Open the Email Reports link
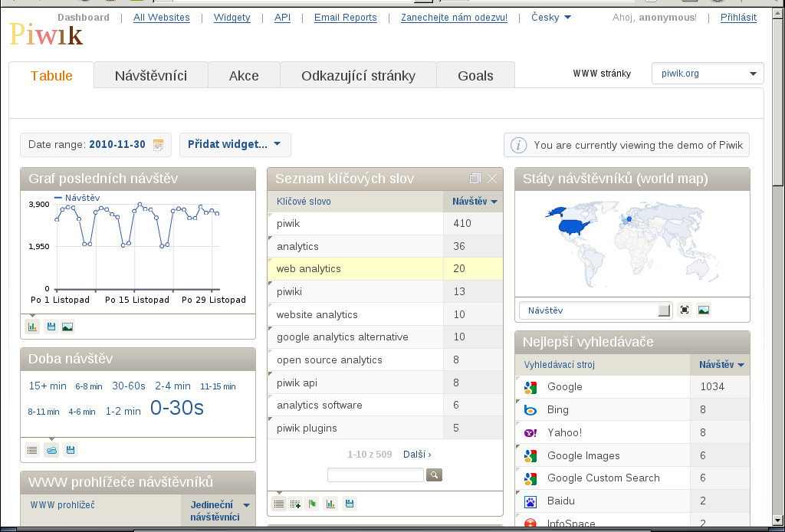 pos(346,18)
